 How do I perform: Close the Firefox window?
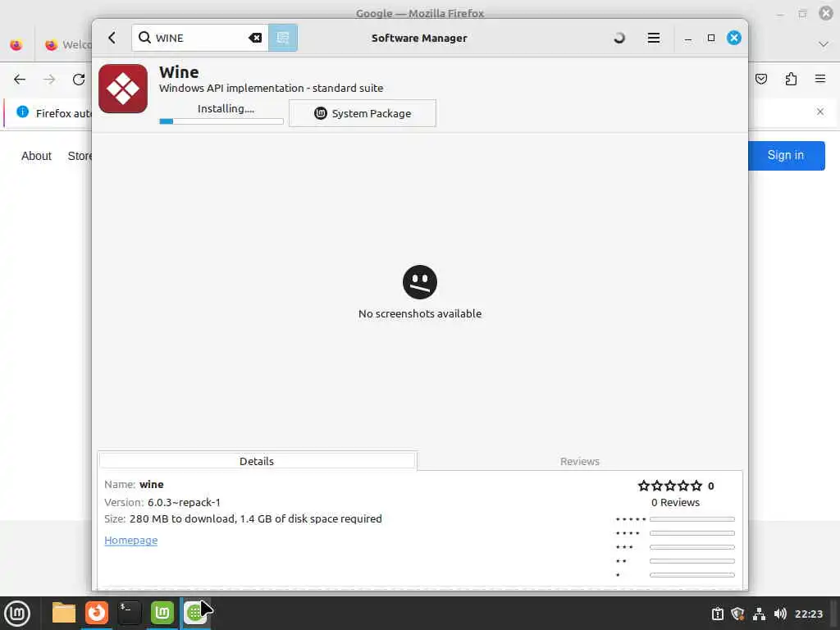(x=826, y=13)
